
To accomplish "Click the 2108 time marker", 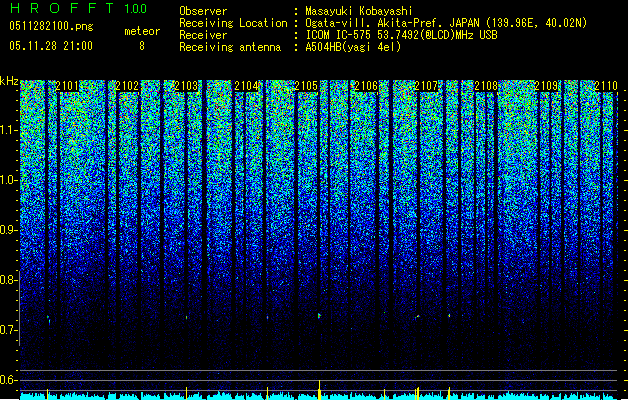I will [486, 86].
